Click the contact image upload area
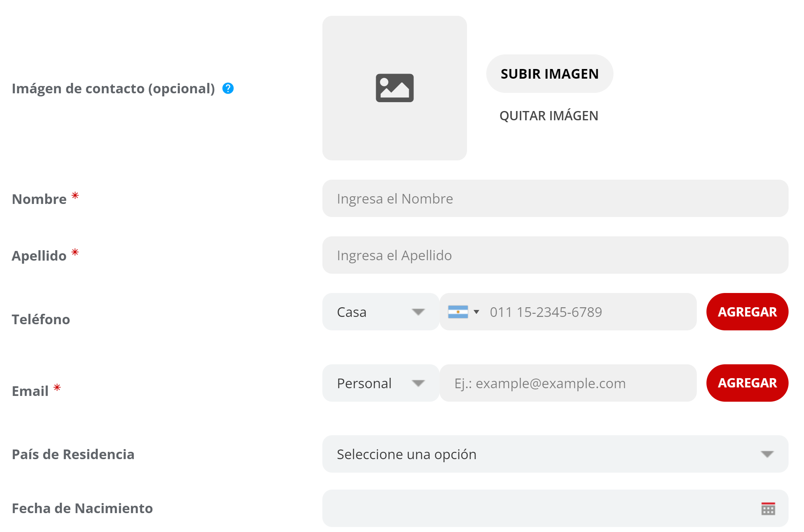The image size is (804, 532). (394, 88)
